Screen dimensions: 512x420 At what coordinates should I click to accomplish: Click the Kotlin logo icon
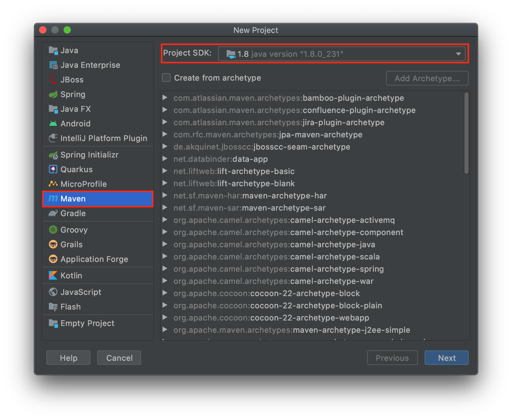click(x=53, y=276)
